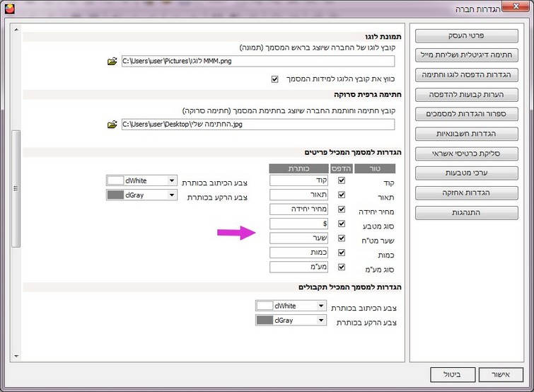Click the application icon in title bar
Viewport: 534px width, 392px height.
[x=10, y=8]
